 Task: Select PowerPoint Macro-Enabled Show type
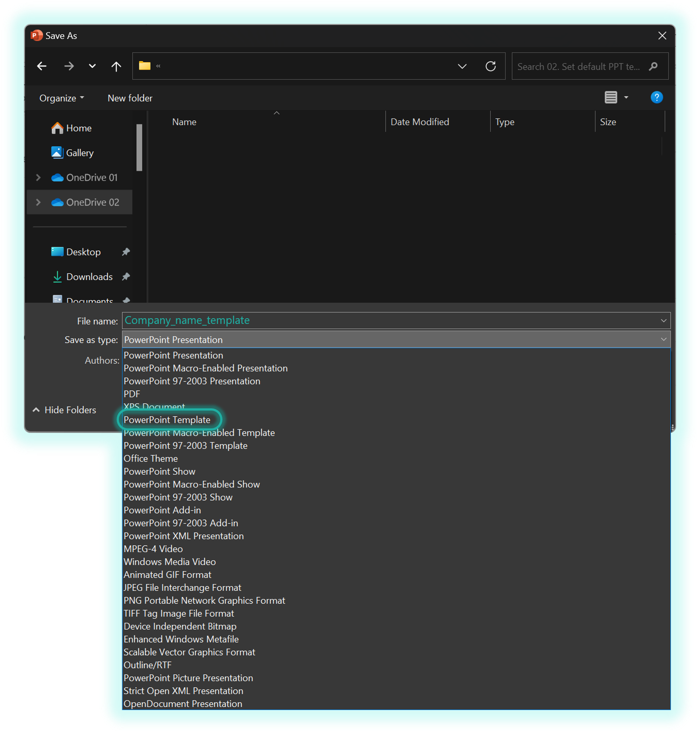396,485
